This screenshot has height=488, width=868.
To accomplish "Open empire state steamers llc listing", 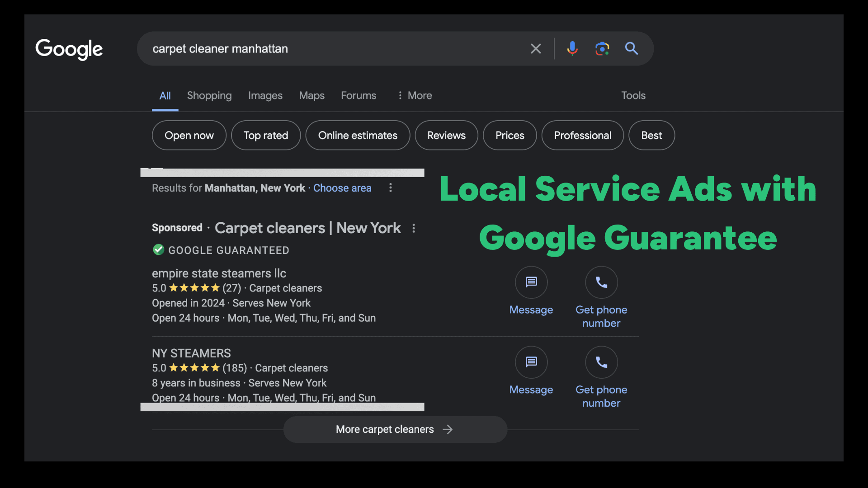I will (219, 273).
